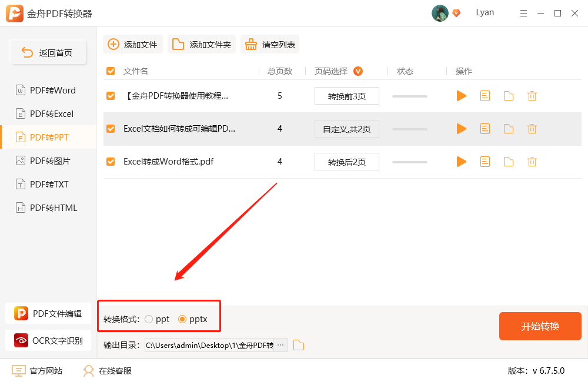This screenshot has height=382, width=588.
Task: Click the user avatar picture
Action: (x=440, y=14)
